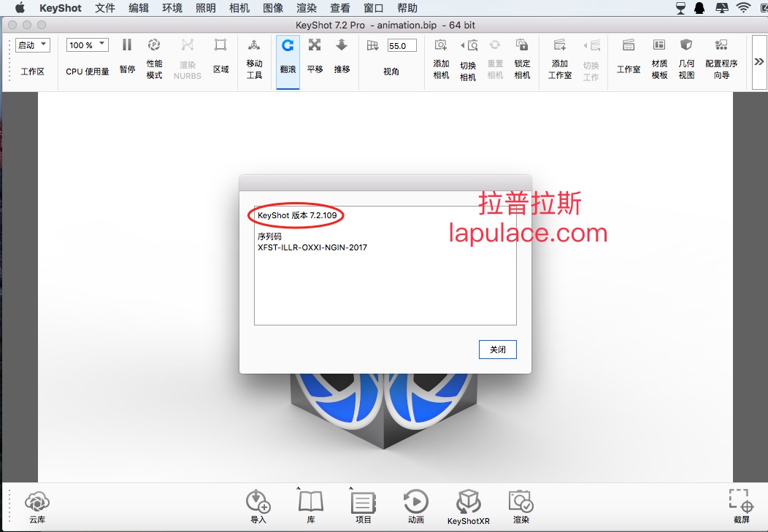Click the 导入 import button

(x=258, y=507)
